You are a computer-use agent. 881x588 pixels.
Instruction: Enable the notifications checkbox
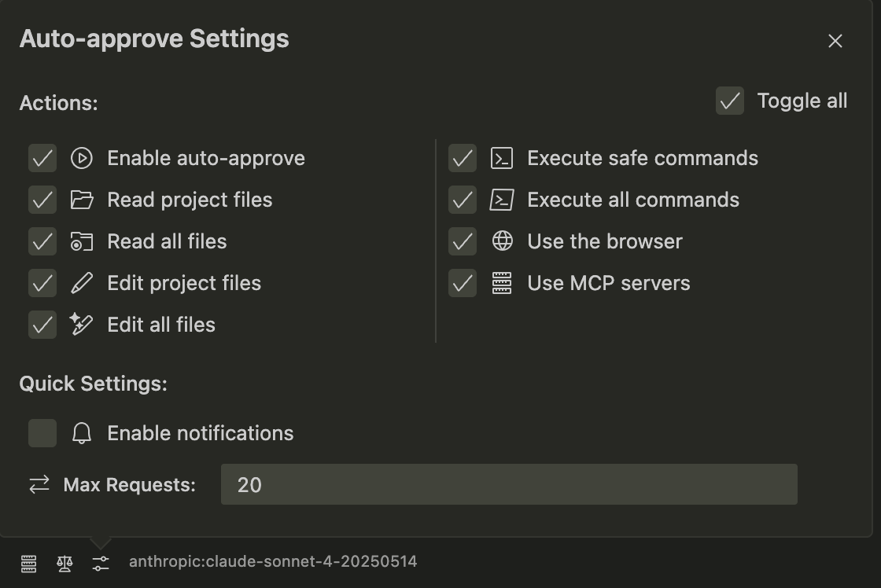click(x=42, y=433)
